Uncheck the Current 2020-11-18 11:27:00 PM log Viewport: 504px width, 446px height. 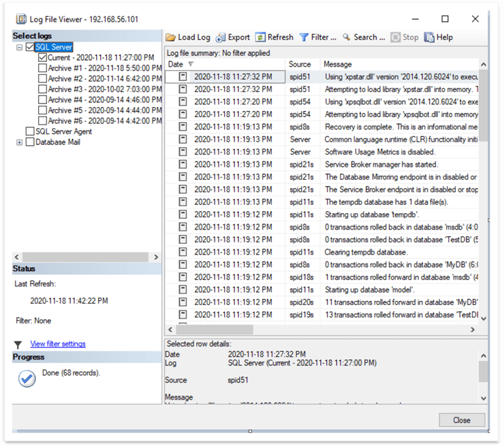[42, 57]
